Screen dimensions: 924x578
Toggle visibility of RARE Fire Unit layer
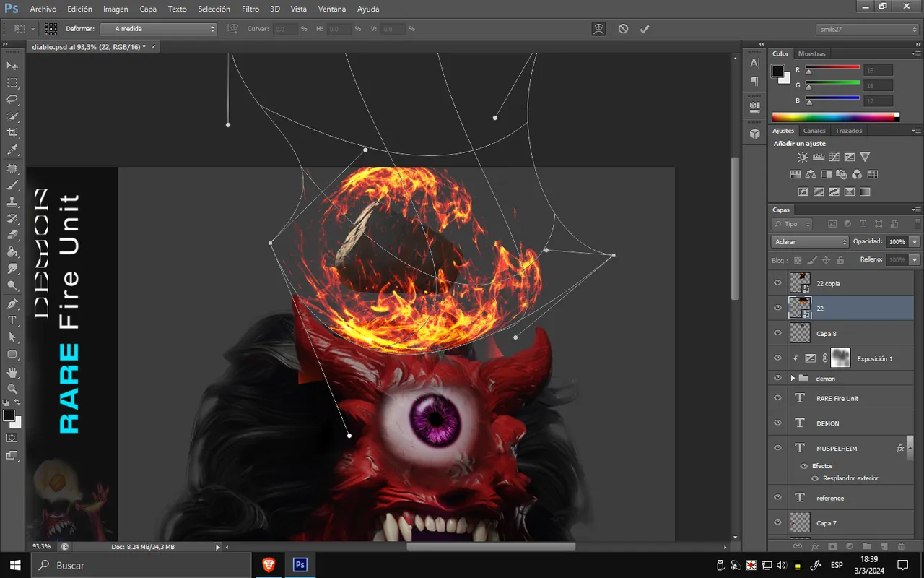click(777, 398)
